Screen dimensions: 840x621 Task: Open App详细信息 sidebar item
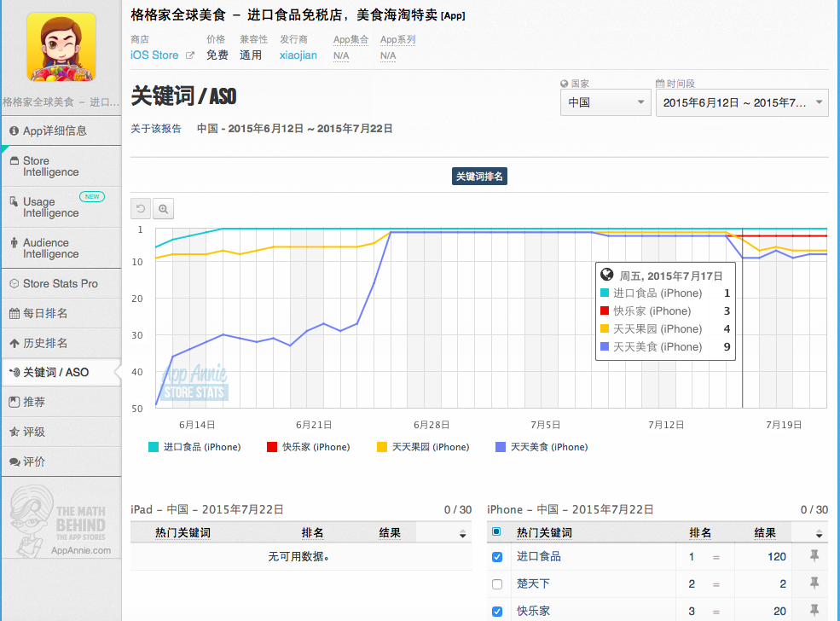click(x=61, y=131)
